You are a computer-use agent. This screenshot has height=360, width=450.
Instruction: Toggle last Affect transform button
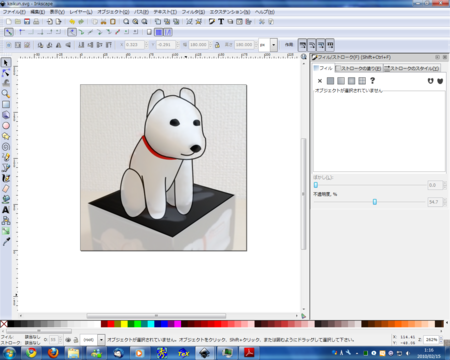pos(330,45)
